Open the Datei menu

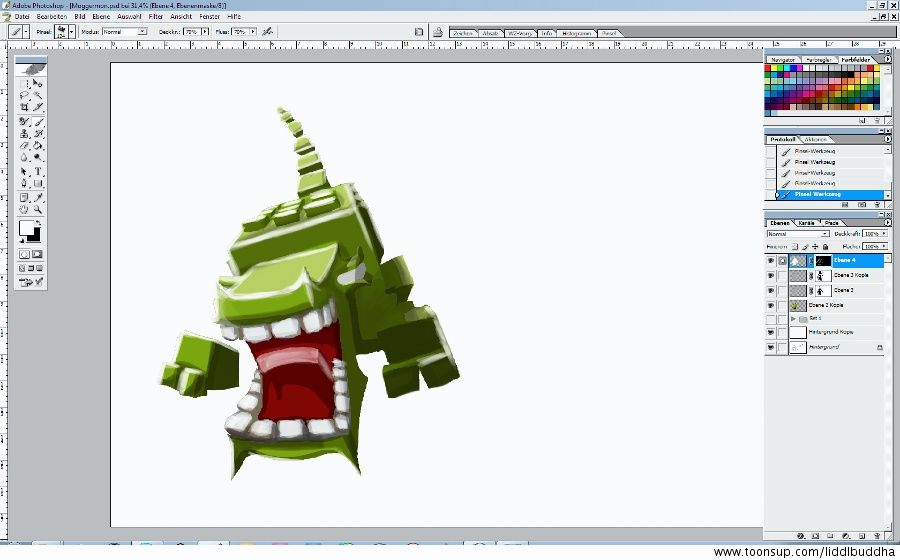pos(22,17)
